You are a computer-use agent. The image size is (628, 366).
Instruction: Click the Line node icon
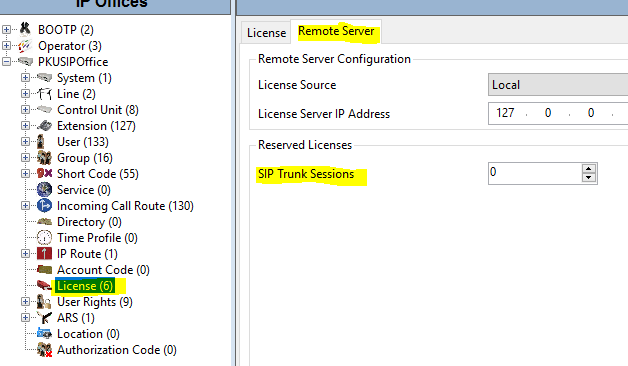coord(44,94)
